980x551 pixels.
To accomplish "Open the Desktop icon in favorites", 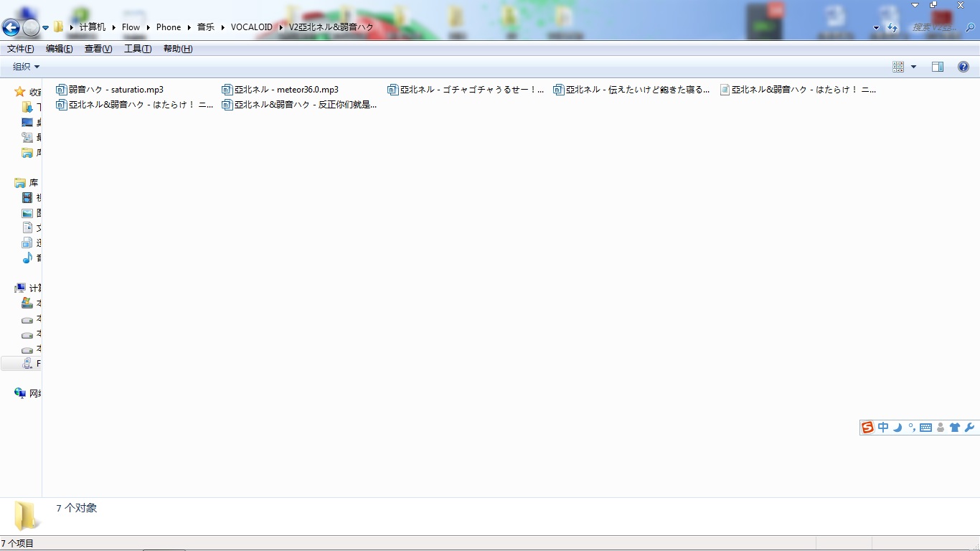I will [x=27, y=122].
